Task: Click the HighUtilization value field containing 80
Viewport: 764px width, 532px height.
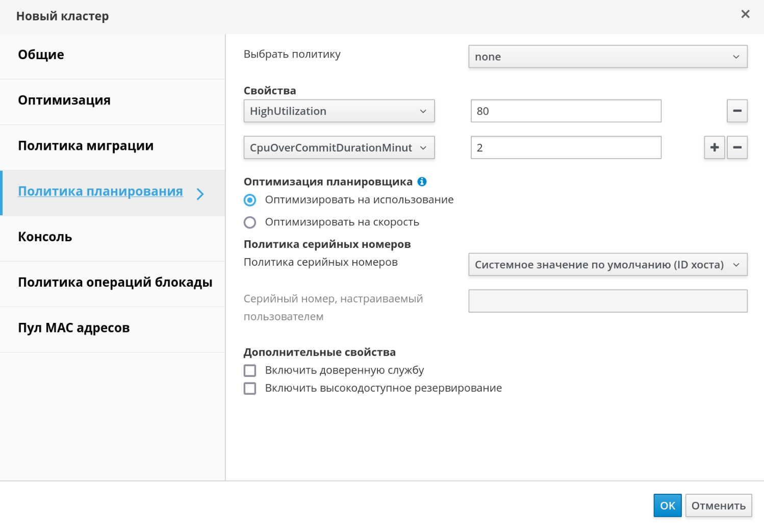Action: pyautogui.click(x=566, y=111)
